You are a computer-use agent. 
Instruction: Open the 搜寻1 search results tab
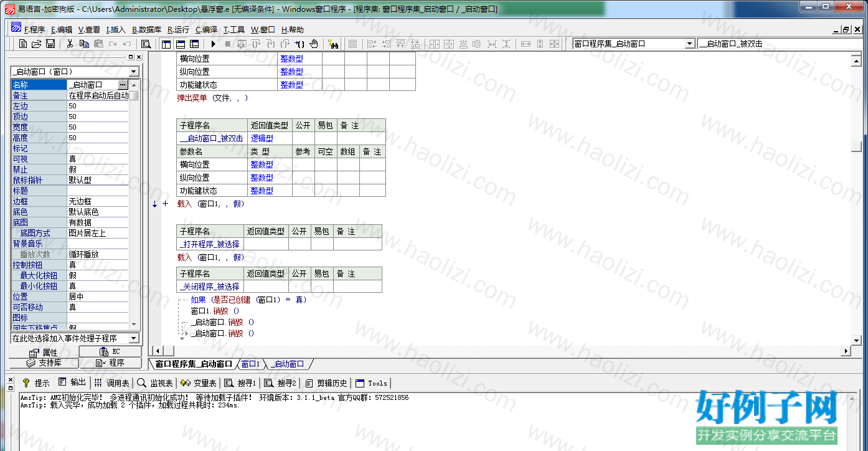click(x=240, y=383)
